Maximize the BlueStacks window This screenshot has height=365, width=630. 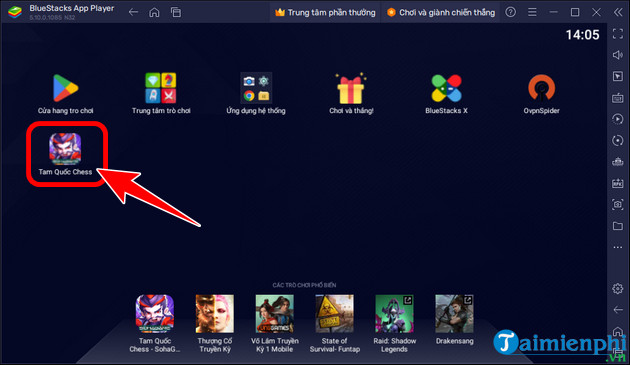(x=575, y=12)
